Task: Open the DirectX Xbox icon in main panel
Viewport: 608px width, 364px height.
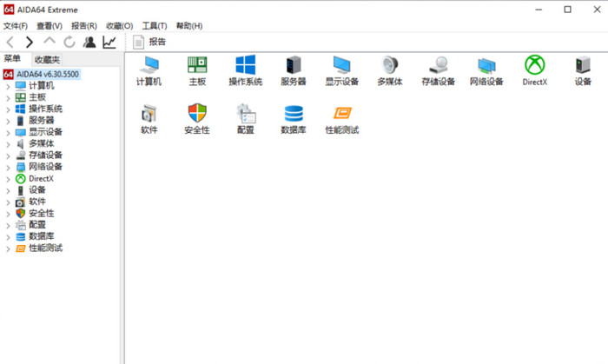Action: pyautogui.click(x=535, y=70)
